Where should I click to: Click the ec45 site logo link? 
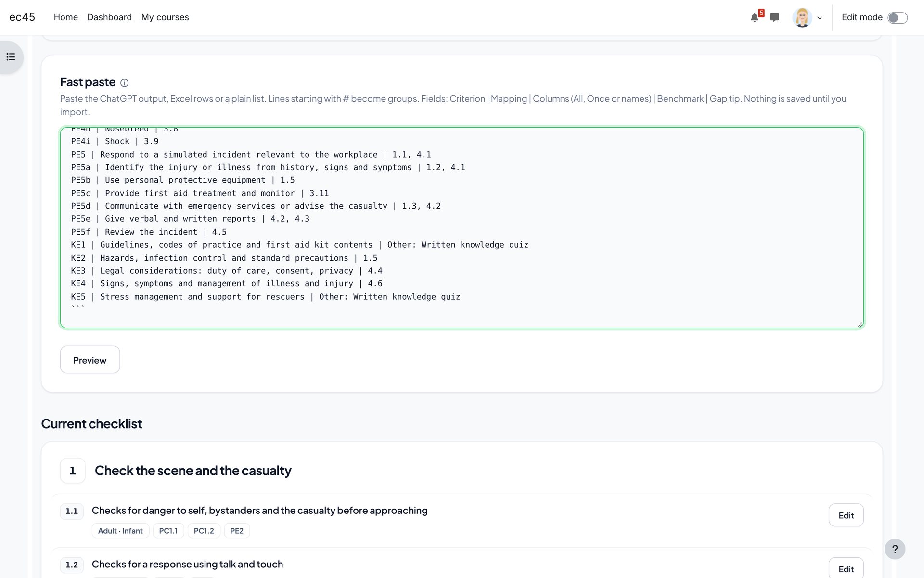click(x=22, y=17)
